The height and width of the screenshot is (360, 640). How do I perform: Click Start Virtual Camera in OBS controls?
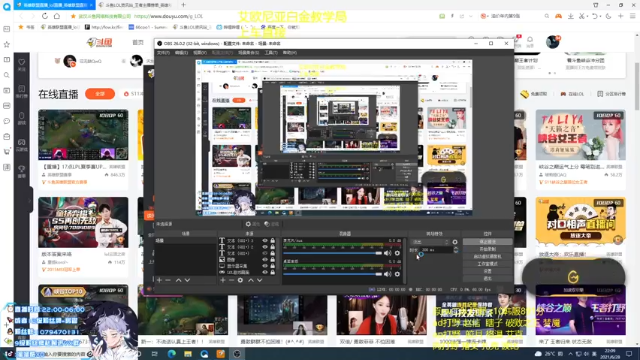click(488, 257)
